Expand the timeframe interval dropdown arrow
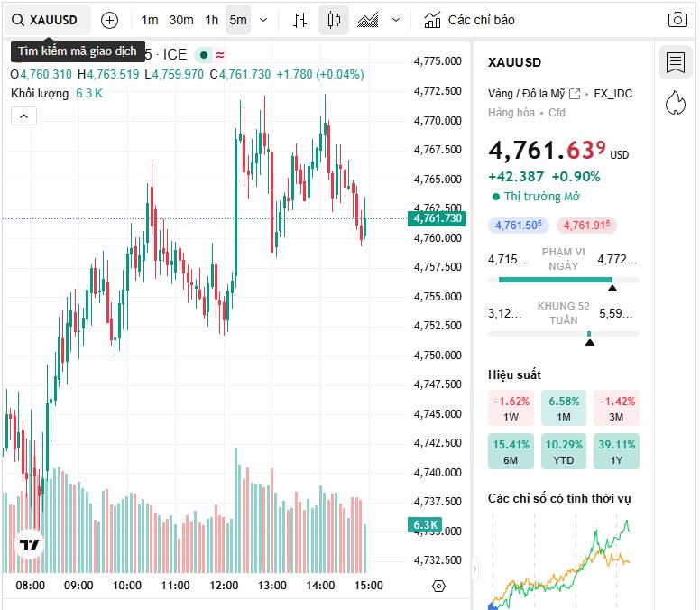700x610 pixels. tap(263, 20)
